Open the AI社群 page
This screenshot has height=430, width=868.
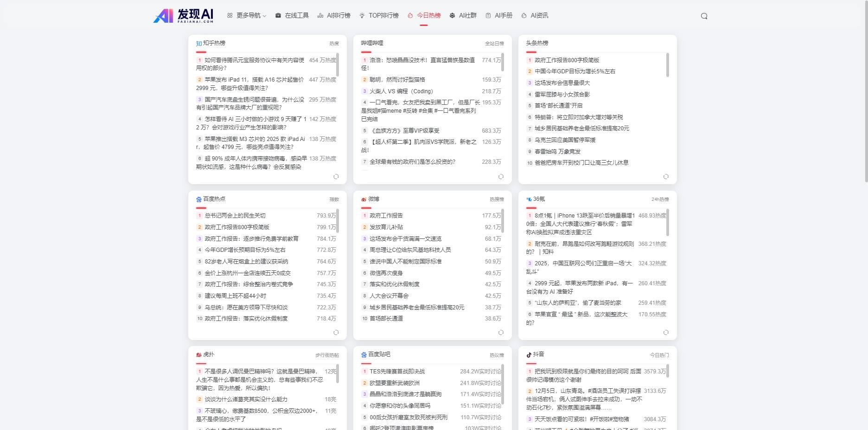[463, 15]
